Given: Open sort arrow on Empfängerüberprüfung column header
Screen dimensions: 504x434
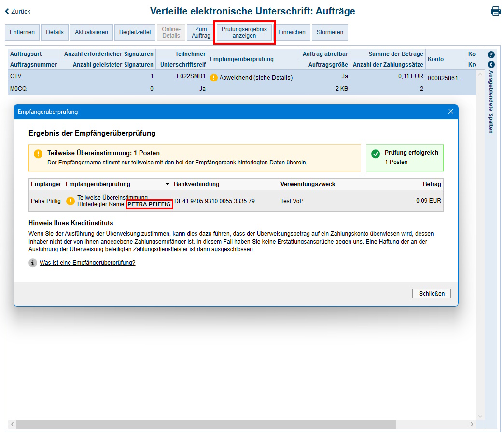Looking at the screenshot, I should click(168, 184).
